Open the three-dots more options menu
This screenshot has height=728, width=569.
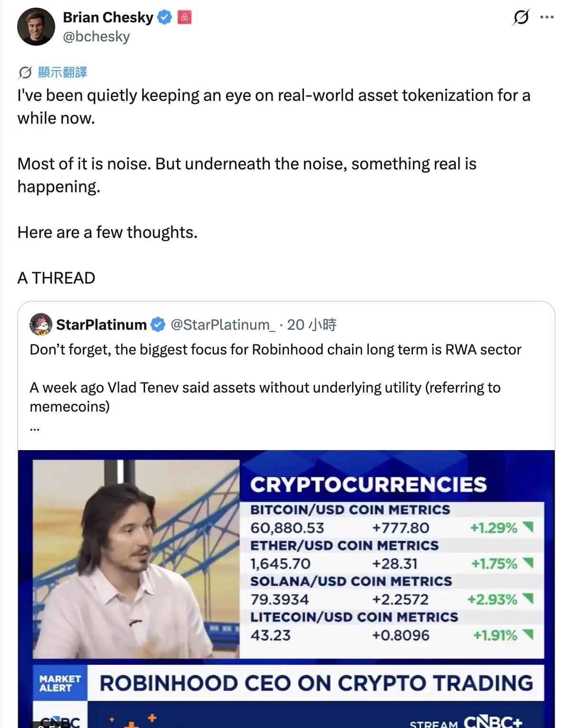pyautogui.click(x=547, y=17)
